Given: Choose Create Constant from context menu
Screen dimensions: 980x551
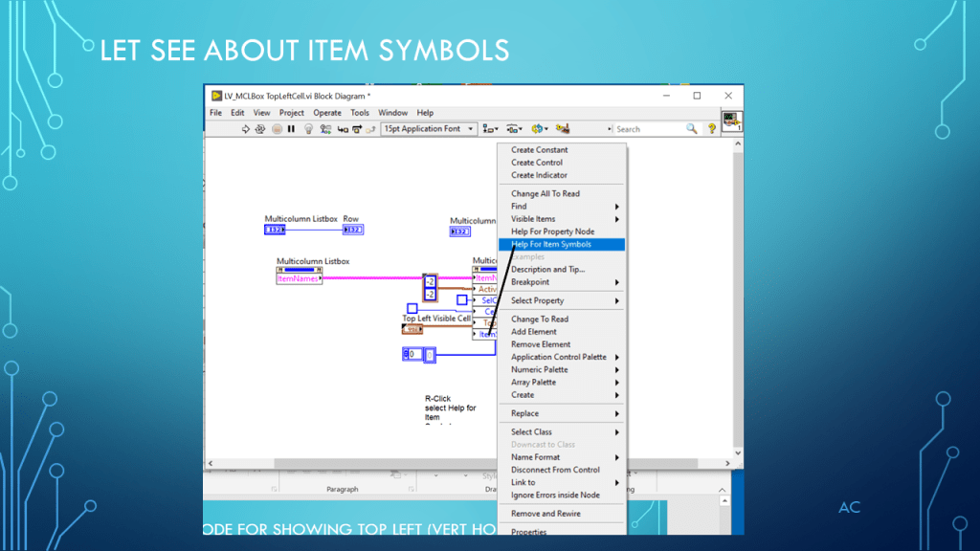Looking at the screenshot, I should click(539, 150).
